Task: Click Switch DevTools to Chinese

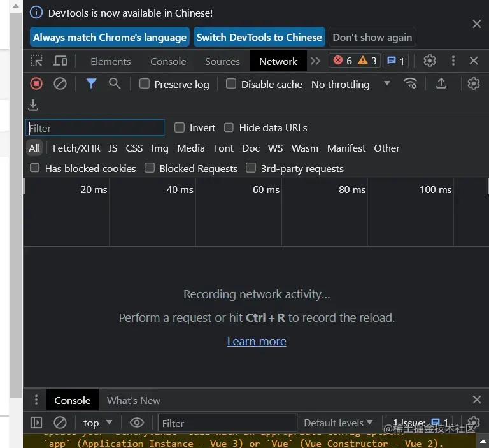Action: (259, 37)
